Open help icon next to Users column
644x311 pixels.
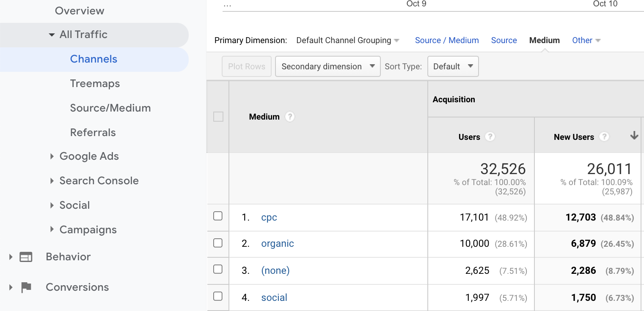(490, 137)
